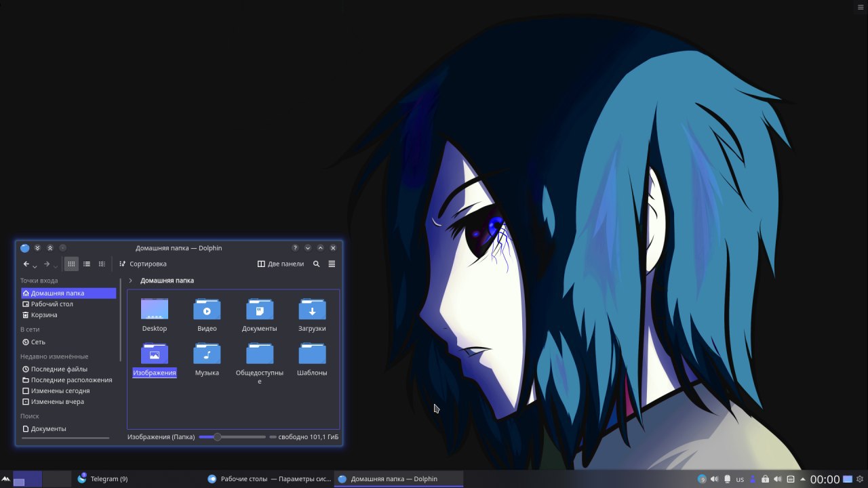Open Документы search entry in sidebar
Screen dimensions: 868x488
pyautogui.click(x=68, y=429)
